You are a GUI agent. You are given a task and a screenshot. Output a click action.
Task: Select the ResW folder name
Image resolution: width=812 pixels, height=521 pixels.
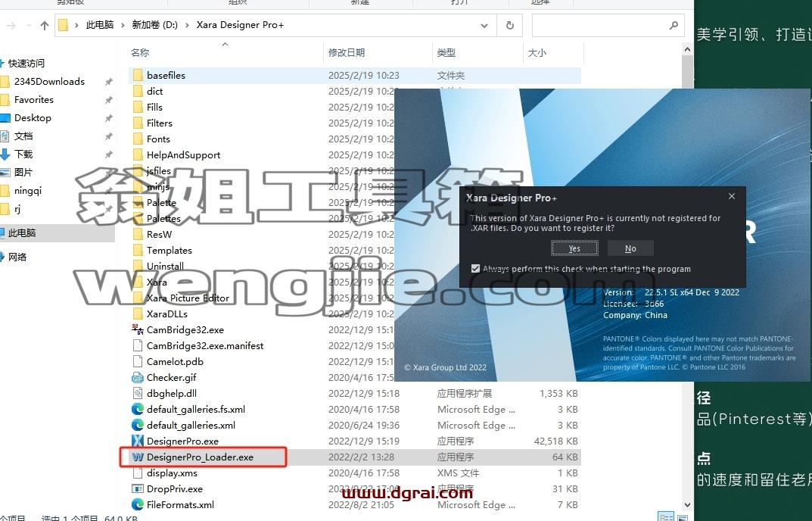[x=159, y=234]
